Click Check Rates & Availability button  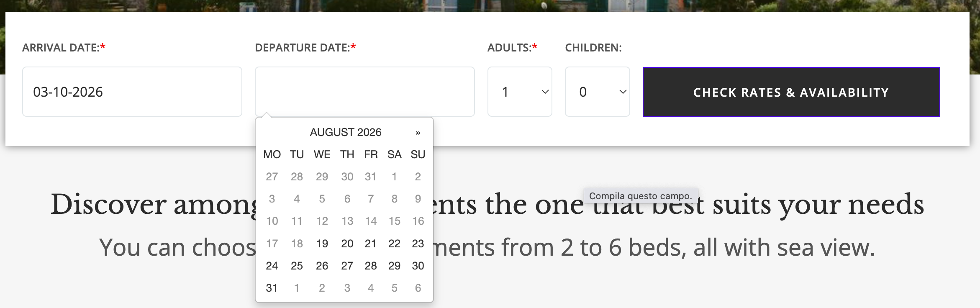791,92
